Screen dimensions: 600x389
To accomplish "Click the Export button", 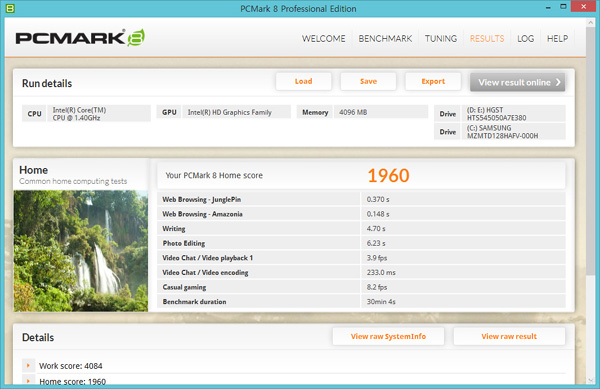I will 433,81.
